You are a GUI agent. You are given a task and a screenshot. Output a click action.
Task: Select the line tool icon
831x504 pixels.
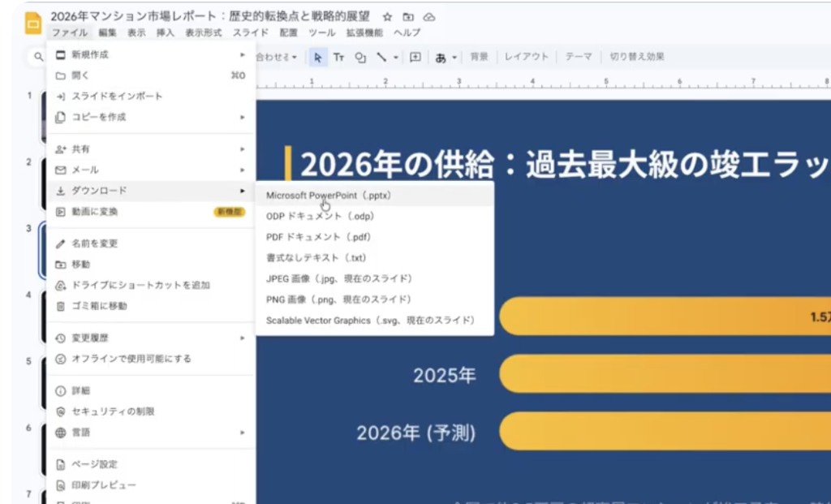pos(381,57)
